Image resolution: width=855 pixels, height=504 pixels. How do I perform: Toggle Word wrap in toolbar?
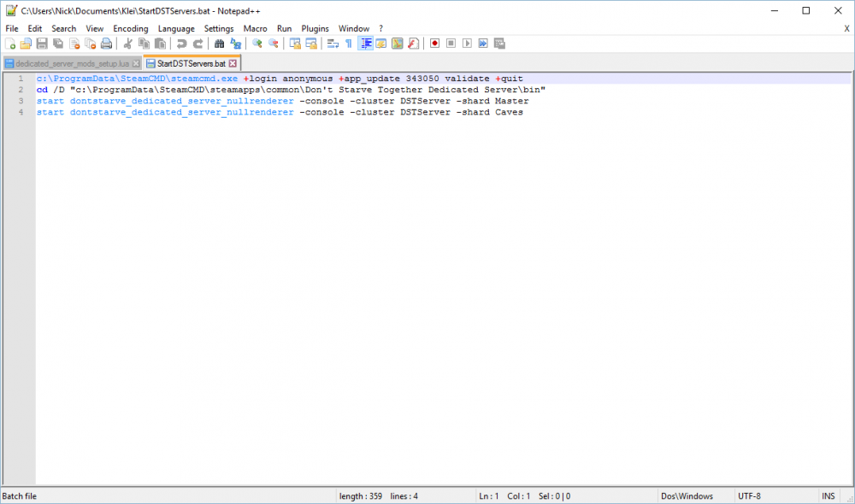333,44
